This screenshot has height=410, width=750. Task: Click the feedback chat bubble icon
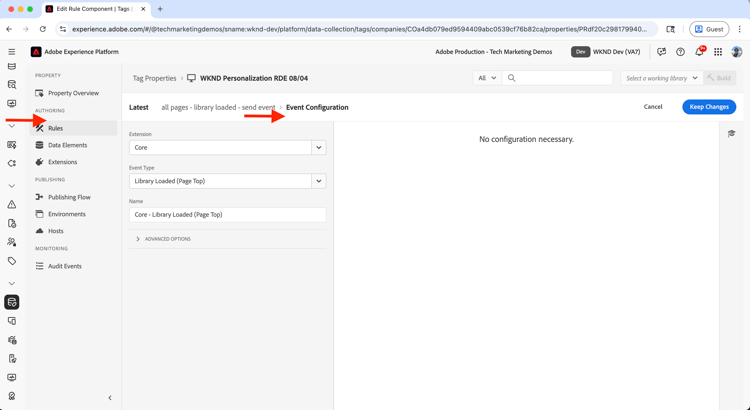click(662, 52)
